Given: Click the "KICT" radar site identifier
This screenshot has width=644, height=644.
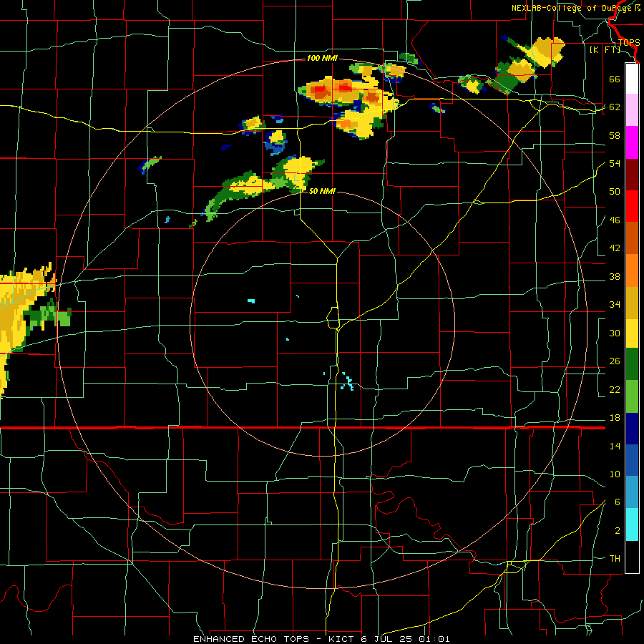Looking at the screenshot, I should [342, 639].
